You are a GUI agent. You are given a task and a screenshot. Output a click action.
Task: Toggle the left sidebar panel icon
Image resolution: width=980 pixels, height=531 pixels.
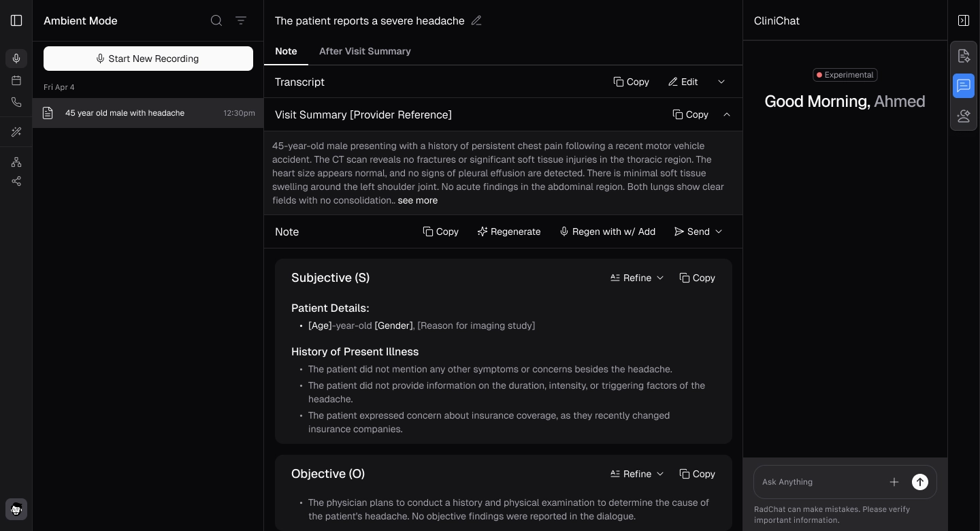[x=16, y=20]
